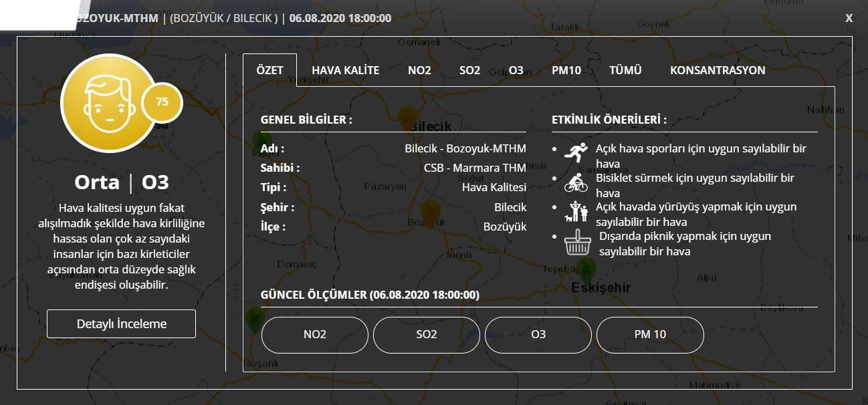The image size is (868, 405).
Task: Click the outdoor walking recommendation text
Action: pyautogui.click(x=696, y=214)
